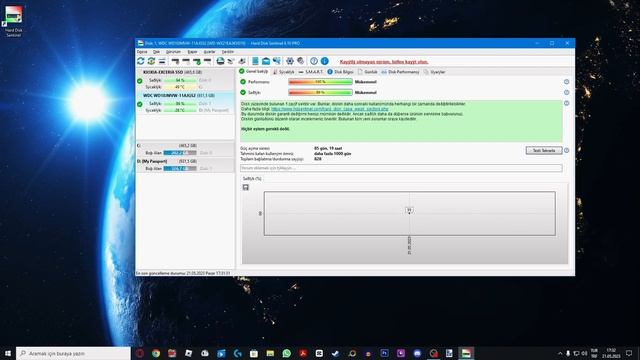Click the help icon beside green text box
The image size is (640, 360).
567,103
